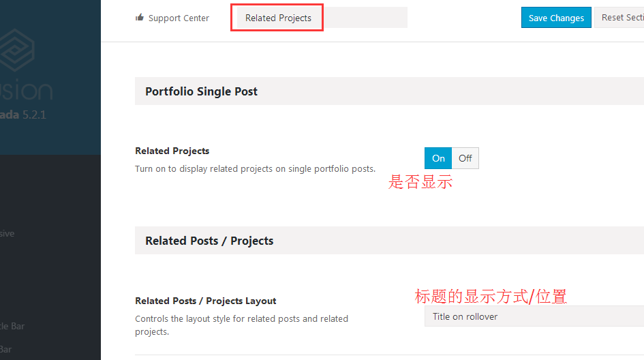644x360 pixels.
Task: Click the Portfolio Single Post section header
Action: (389, 91)
